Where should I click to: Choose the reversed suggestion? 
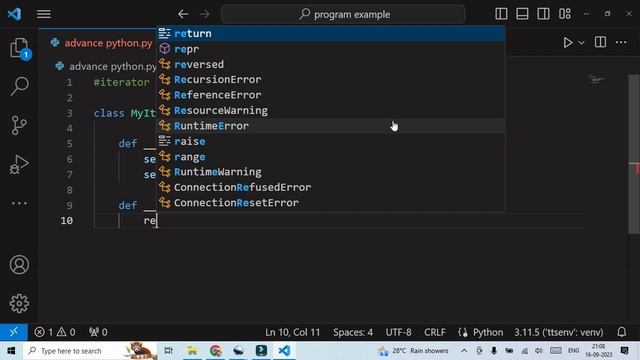pos(331,64)
